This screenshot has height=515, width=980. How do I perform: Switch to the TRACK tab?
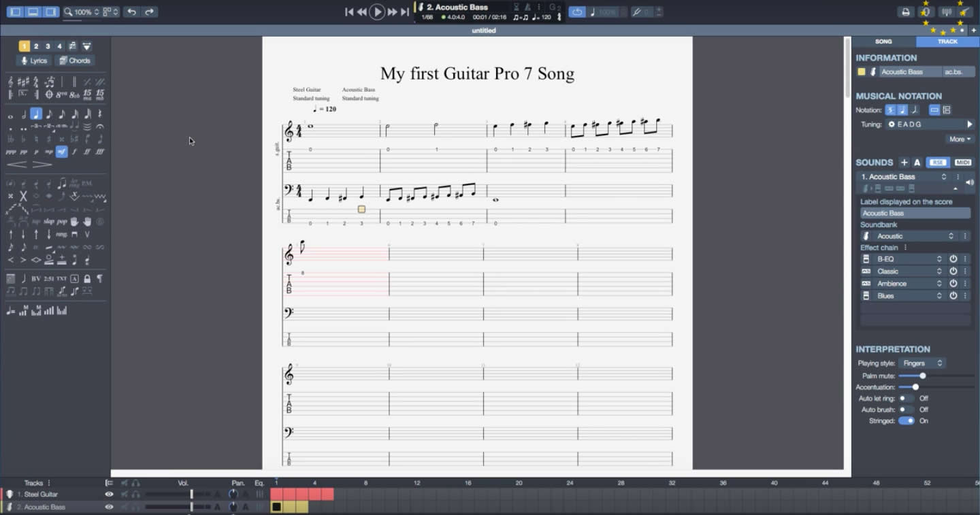(x=947, y=41)
